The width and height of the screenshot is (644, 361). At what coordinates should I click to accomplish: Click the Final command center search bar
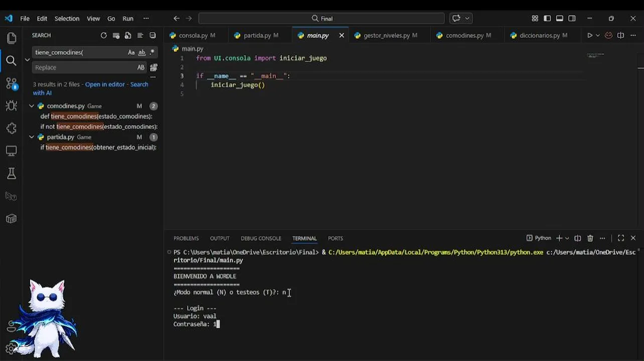(x=321, y=19)
